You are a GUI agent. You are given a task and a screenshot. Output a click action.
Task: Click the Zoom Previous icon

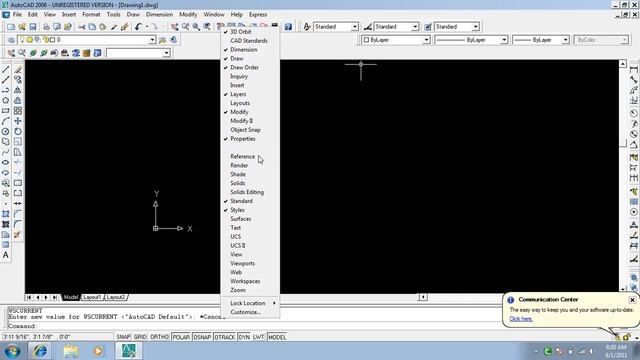click(x=207, y=27)
